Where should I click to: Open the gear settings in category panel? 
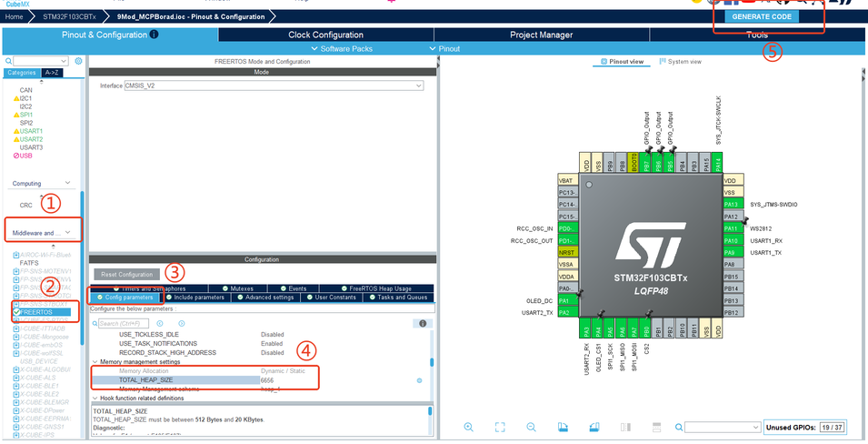pyautogui.click(x=78, y=61)
